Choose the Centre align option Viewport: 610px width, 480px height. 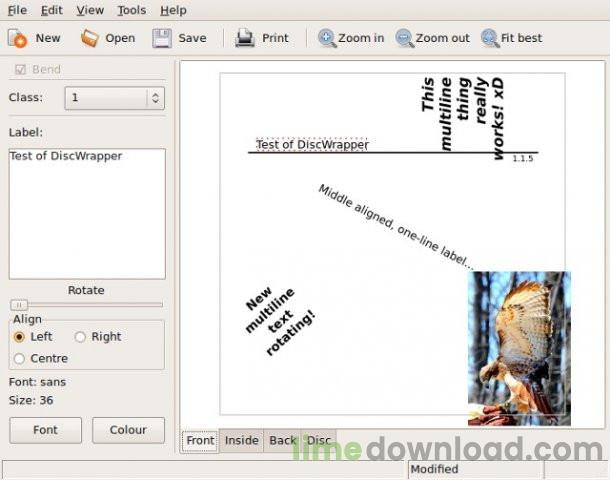tap(20, 358)
